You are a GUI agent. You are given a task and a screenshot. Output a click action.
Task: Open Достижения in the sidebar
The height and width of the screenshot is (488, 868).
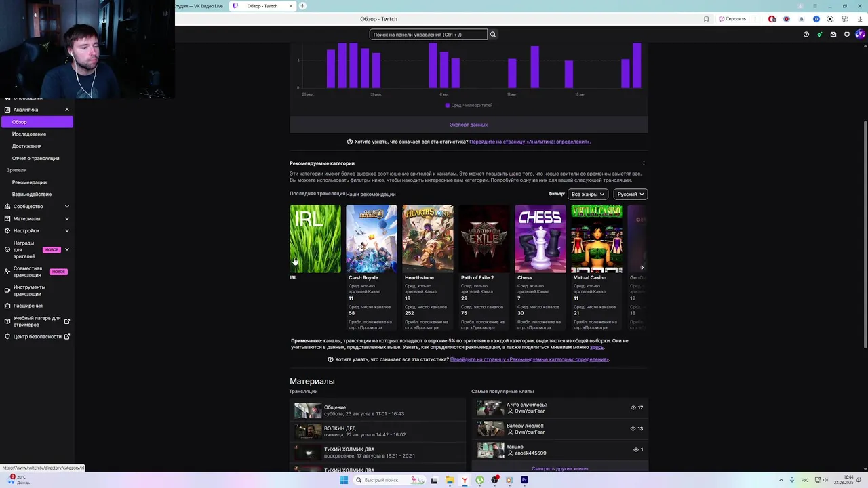tap(26, 146)
